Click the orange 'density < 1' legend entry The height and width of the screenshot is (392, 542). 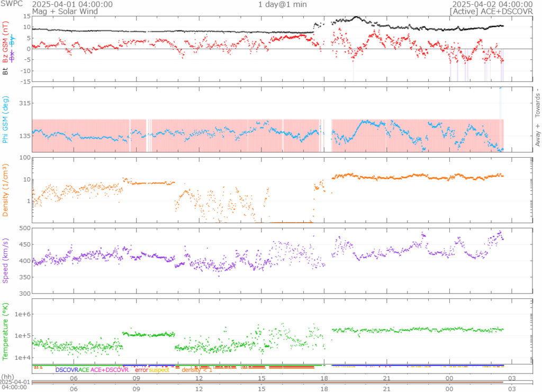(x=197, y=370)
